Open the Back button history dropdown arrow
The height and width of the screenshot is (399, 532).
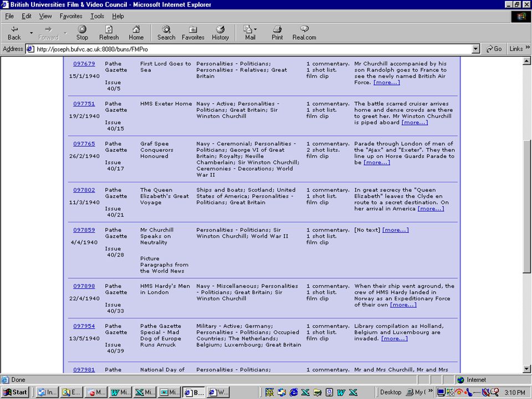click(31, 33)
